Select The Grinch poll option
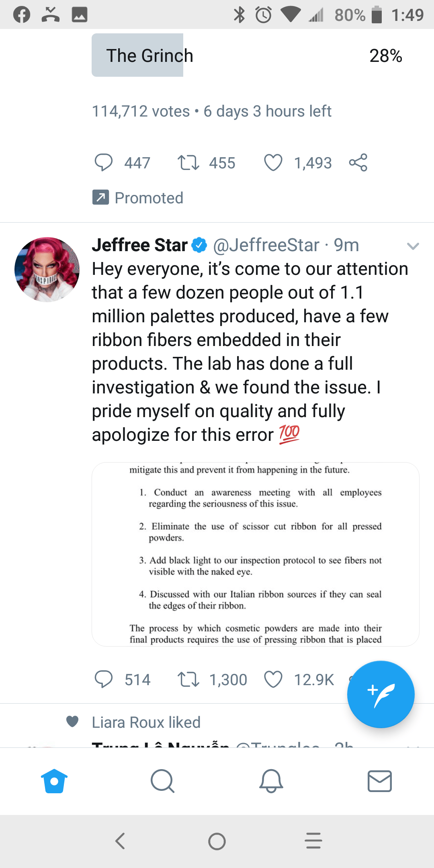Image resolution: width=434 pixels, height=868 pixels. tap(247, 55)
